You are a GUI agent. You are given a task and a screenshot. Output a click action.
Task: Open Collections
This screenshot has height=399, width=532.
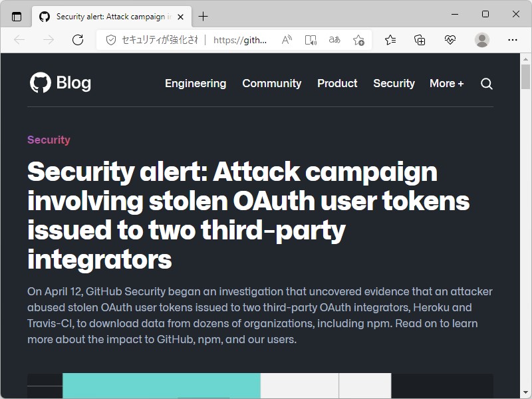pos(420,40)
